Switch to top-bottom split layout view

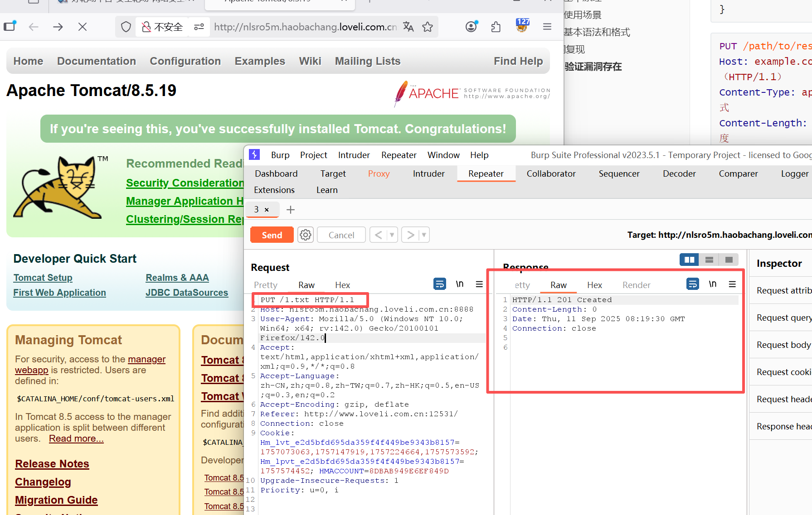coord(709,260)
